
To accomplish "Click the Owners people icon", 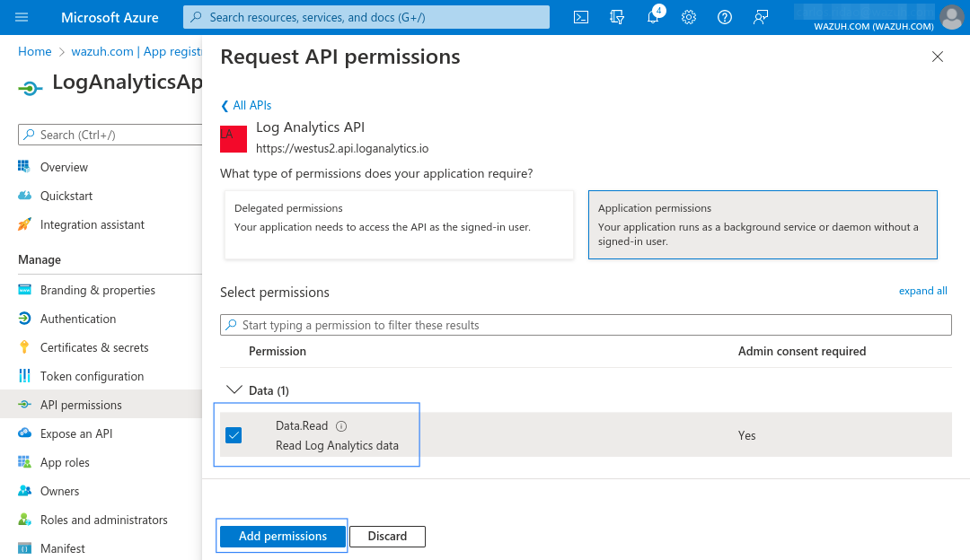I will 24,491.
